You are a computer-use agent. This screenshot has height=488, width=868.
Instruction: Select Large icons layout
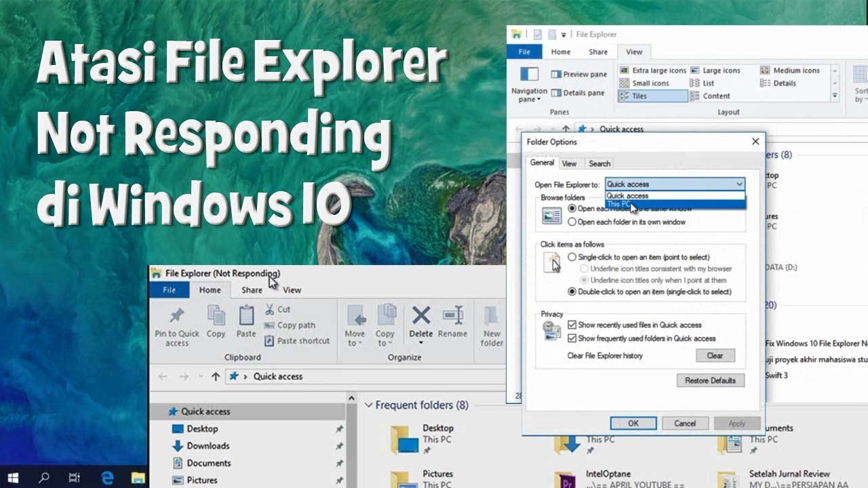click(715, 70)
